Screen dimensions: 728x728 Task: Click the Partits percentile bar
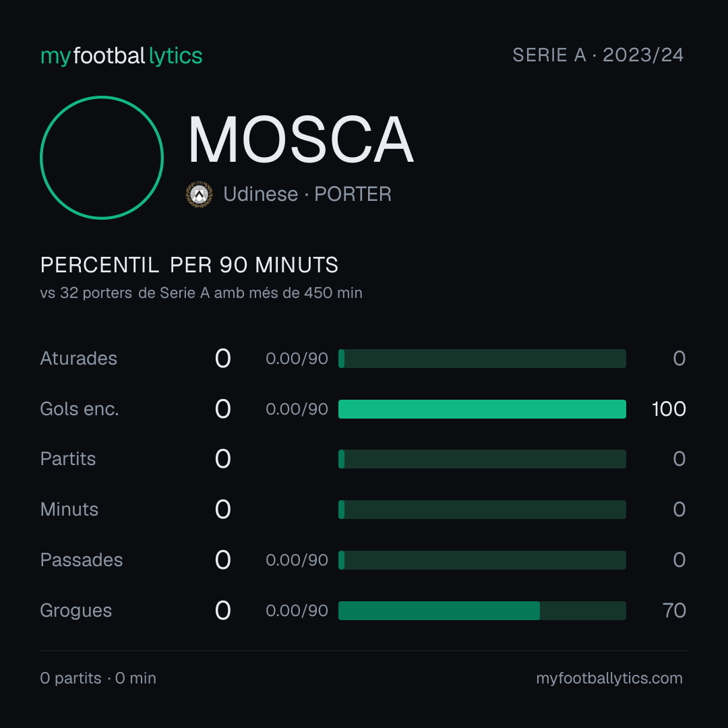point(482,459)
